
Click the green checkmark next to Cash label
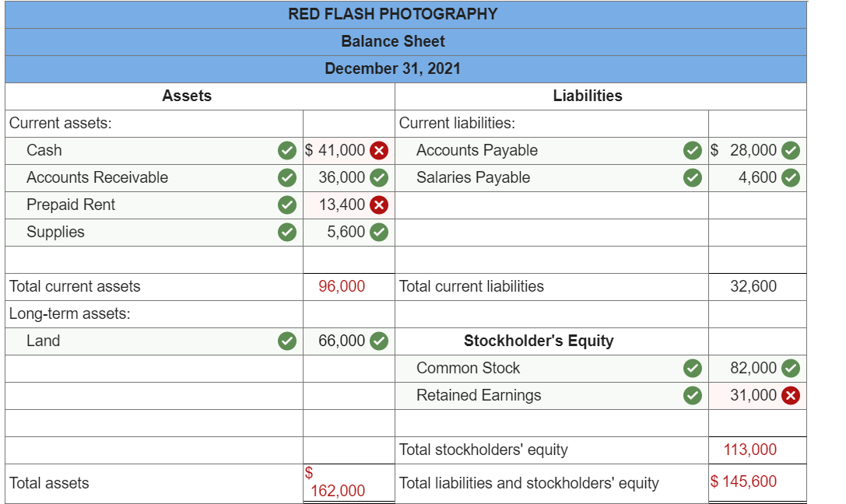click(288, 150)
